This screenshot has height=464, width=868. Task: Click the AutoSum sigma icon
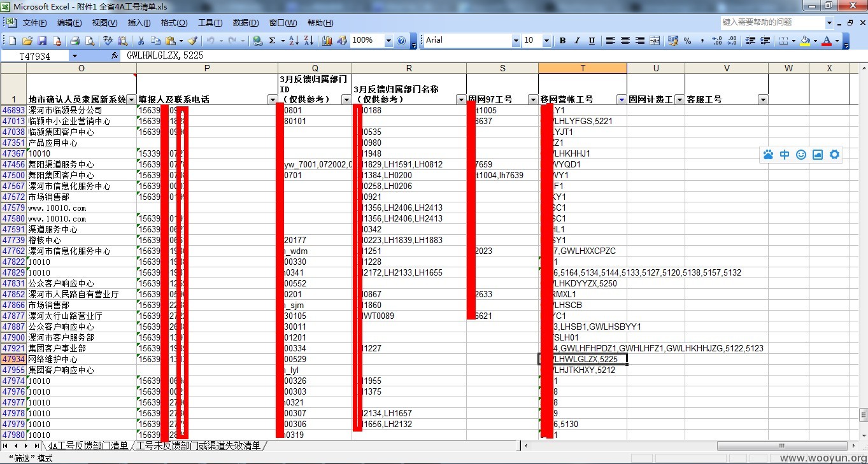coord(273,41)
